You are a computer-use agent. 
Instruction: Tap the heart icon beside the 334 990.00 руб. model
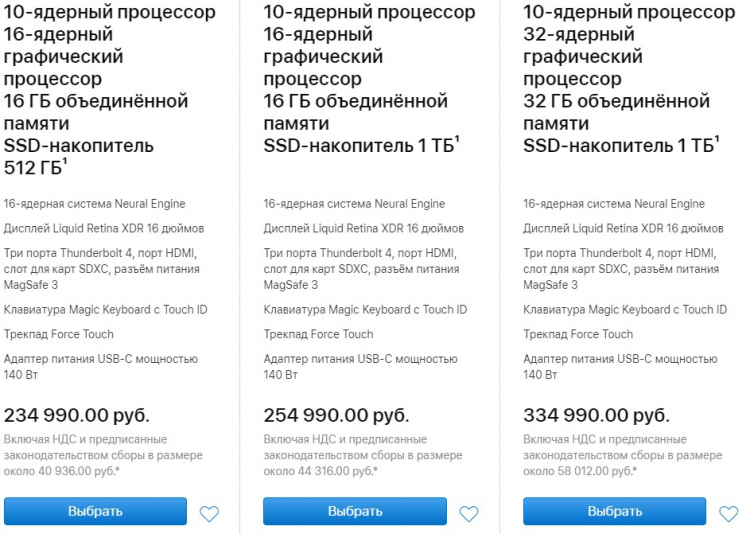(728, 513)
